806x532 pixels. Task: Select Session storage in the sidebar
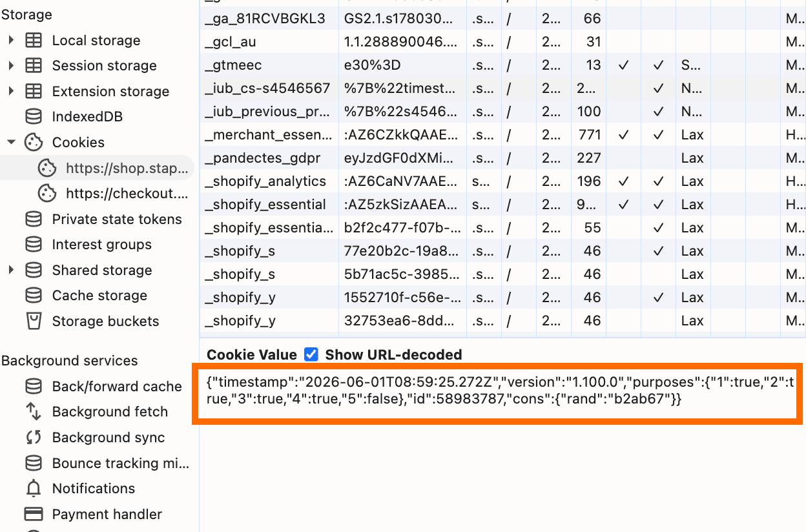[105, 66]
